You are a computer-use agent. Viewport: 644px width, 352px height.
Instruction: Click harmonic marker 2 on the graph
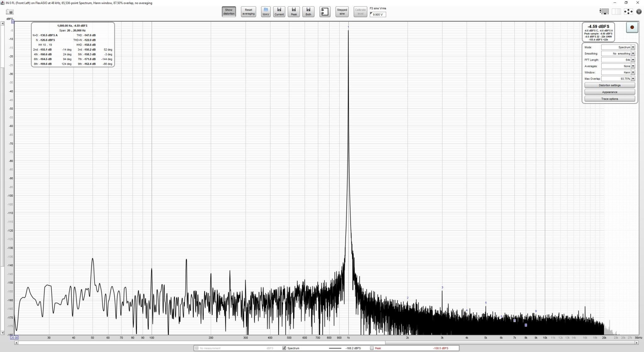(408, 298)
